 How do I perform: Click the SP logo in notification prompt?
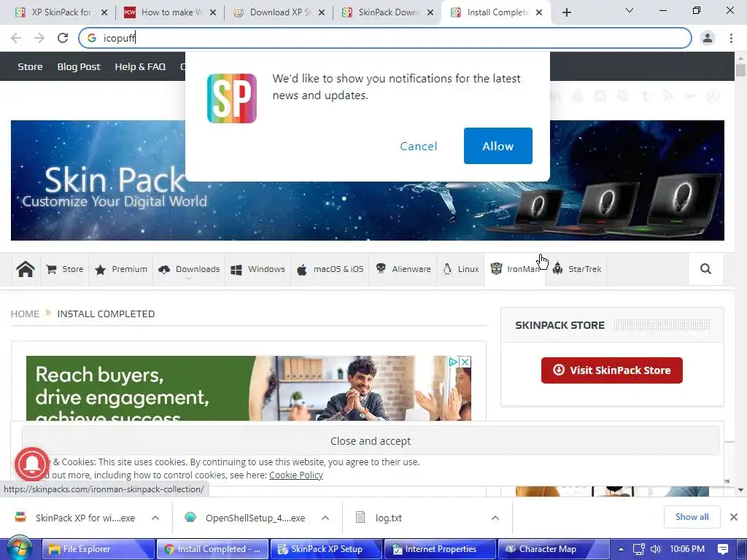click(232, 98)
